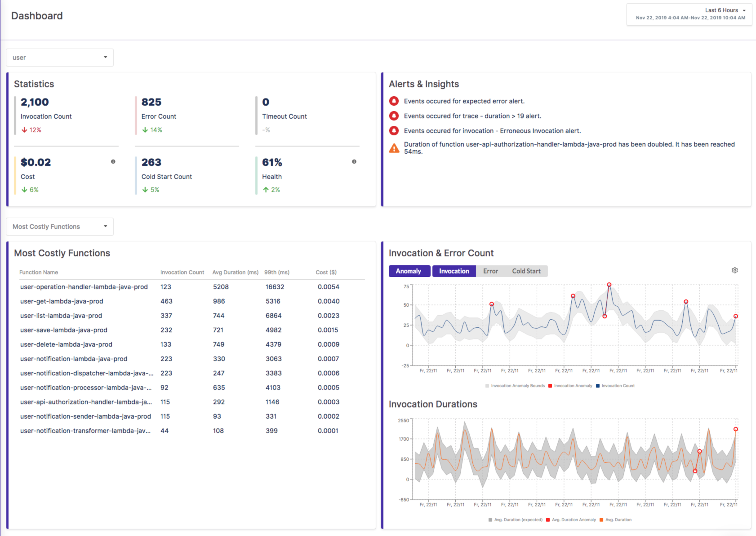The height and width of the screenshot is (536, 756).
Task: Open user-list-lambda-java-prod function
Action: click(x=61, y=316)
